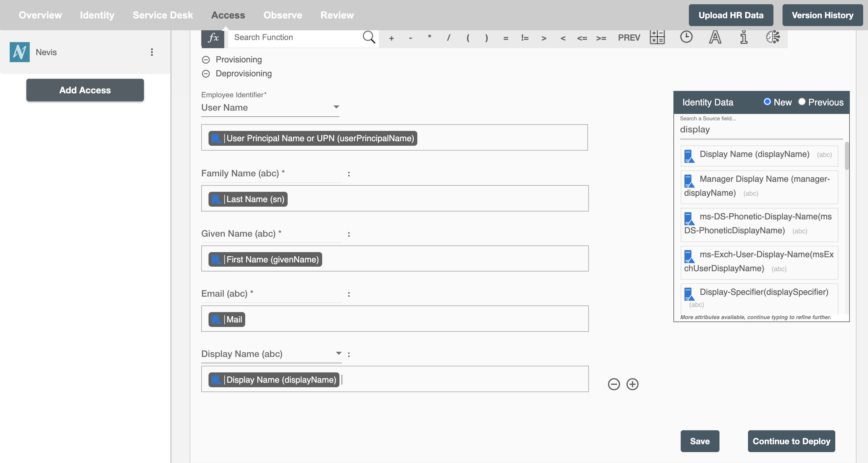Pick ms-Exch-User-Display-Name source field
Image resolution: width=868 pixels, height=463 pixels.
pos(759,262)
